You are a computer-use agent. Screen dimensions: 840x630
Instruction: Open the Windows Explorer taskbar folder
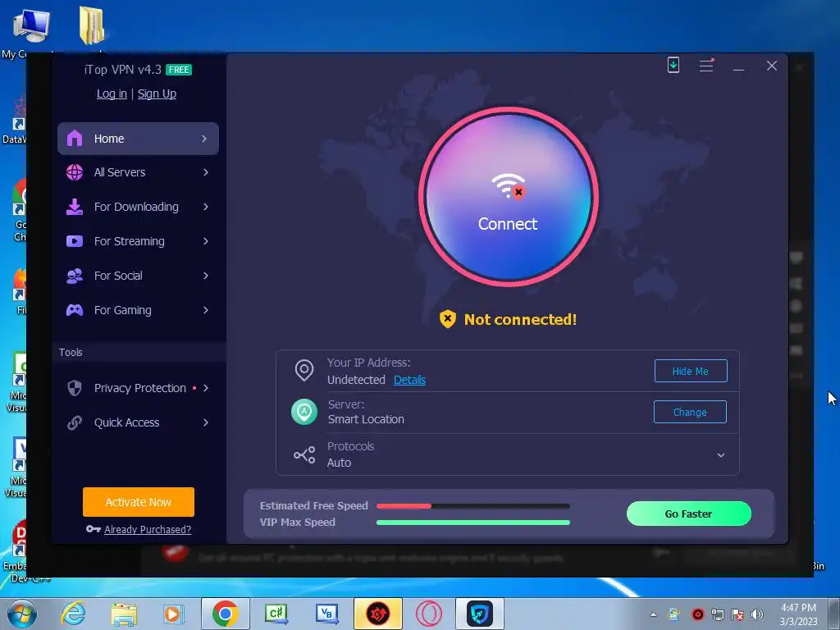125,614
